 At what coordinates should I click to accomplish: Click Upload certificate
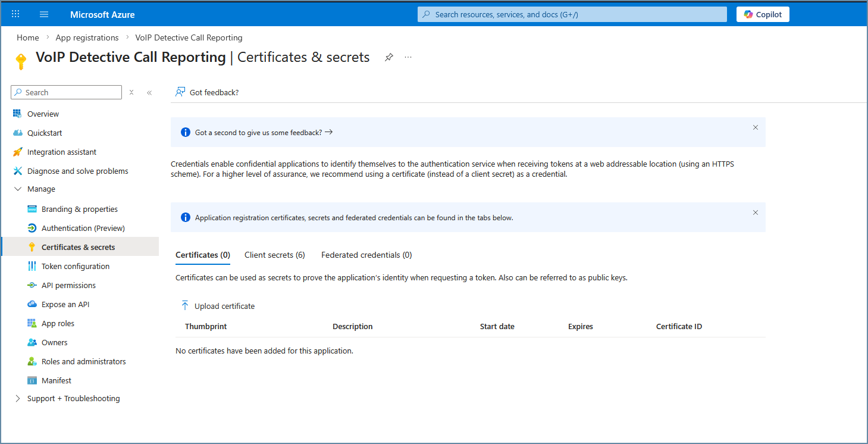click(x=218, y=306)
